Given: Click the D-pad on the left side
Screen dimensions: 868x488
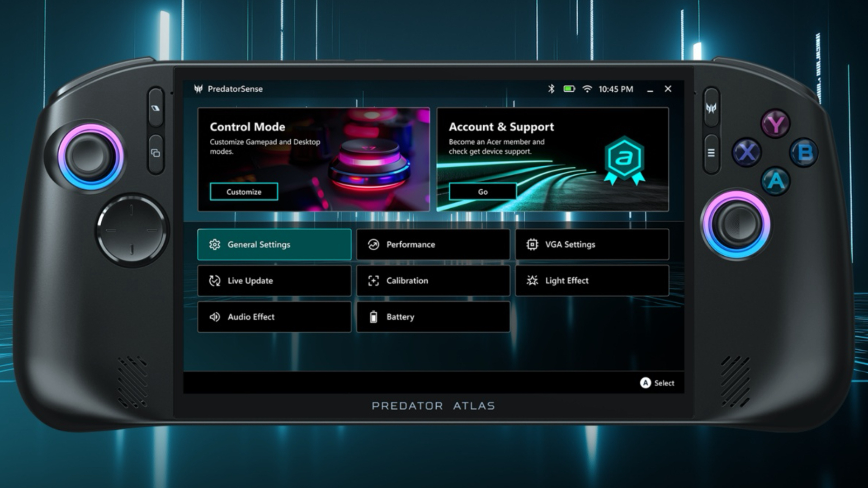Looking at the screenshot, I should 132,230.
